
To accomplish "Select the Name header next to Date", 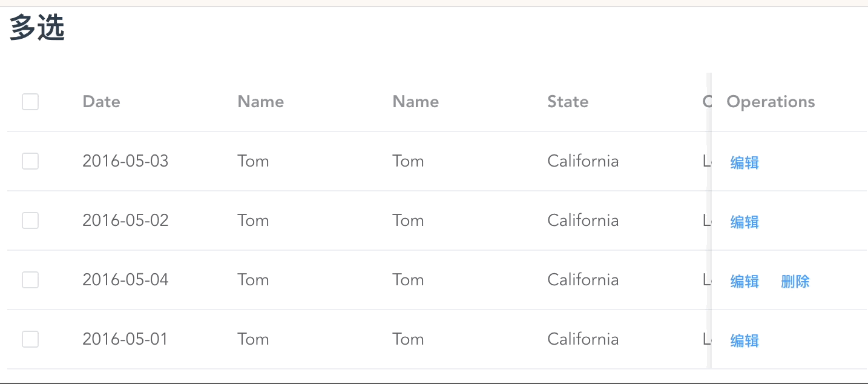I will pyautogui.click(x=260, y=102).
